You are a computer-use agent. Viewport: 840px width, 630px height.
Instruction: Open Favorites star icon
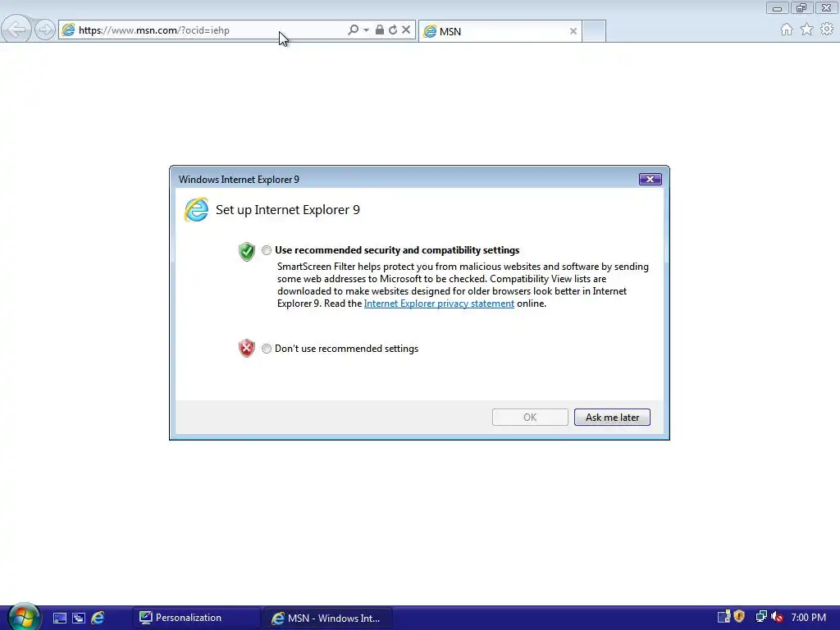pyautogui.click(x=807, y=30)
